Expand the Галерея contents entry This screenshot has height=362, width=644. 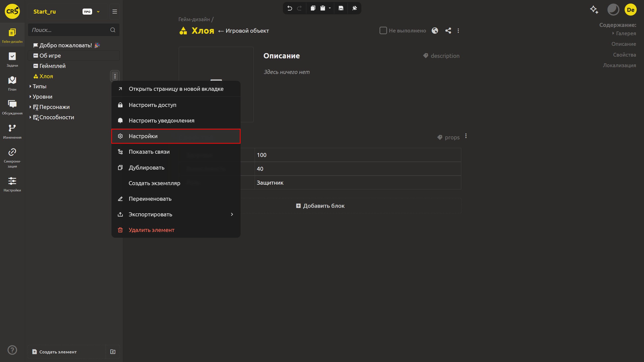[613, 33]
